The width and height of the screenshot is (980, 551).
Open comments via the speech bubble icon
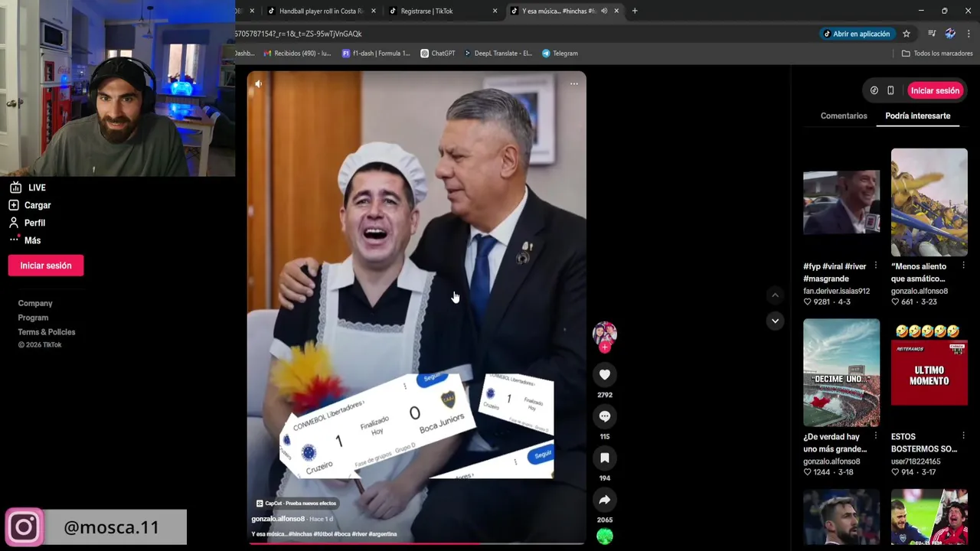[x=605, y=416]
